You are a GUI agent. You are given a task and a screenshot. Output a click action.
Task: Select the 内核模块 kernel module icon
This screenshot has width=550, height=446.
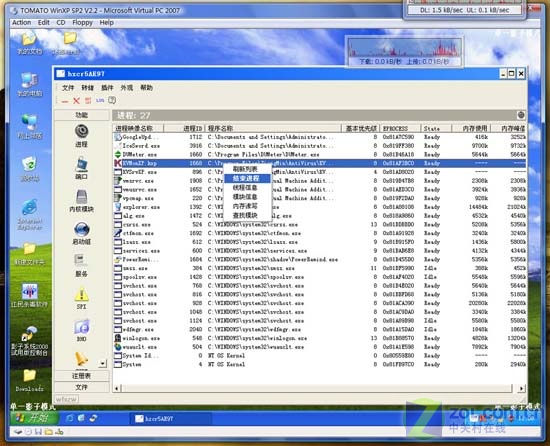click(x=81, y=201)
